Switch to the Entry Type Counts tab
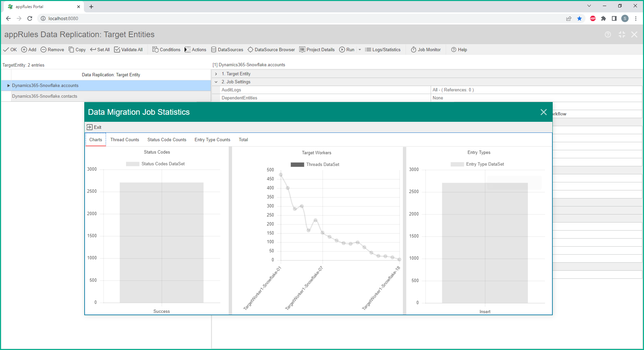 click(x=212, y=140)
